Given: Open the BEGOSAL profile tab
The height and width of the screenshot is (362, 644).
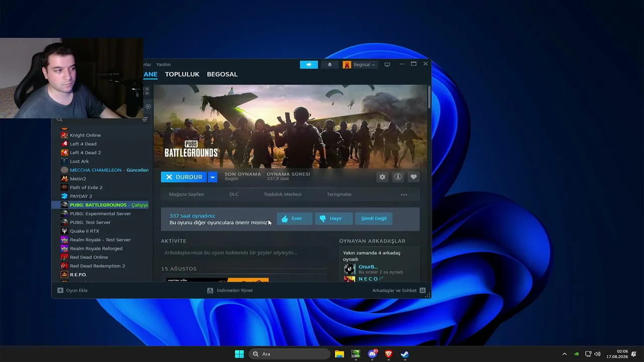Looking at the screenshot, I should (222, 74).
